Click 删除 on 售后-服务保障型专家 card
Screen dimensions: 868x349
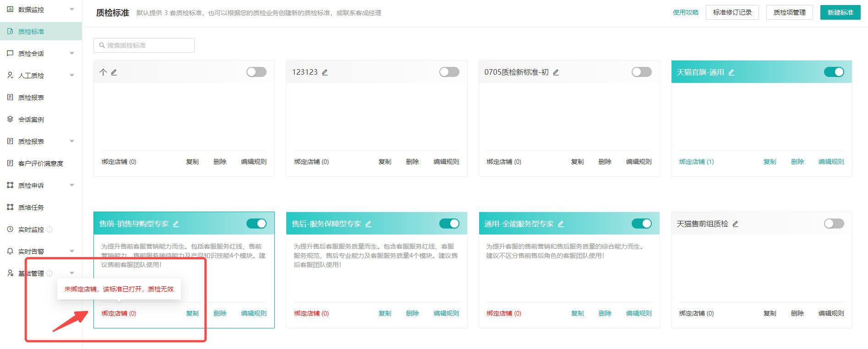[x=412, y=313]
